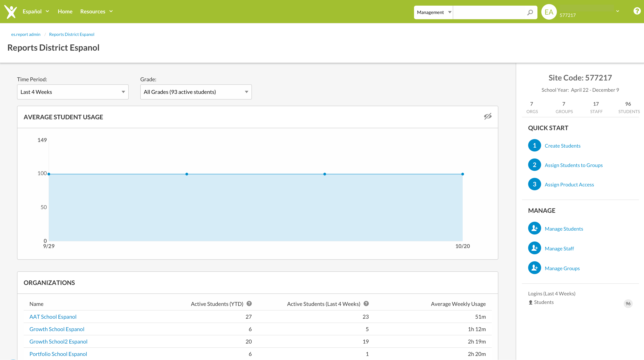644x360 pixels.
Task: Click Active Students (YTD) help icon
Action: point(249,304)
